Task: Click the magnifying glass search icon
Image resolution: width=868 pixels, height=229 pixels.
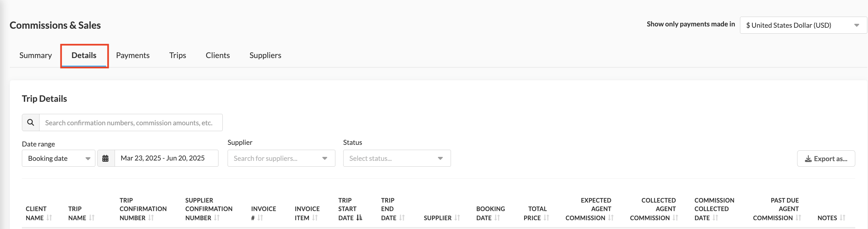Action: [x=31, y=123]
